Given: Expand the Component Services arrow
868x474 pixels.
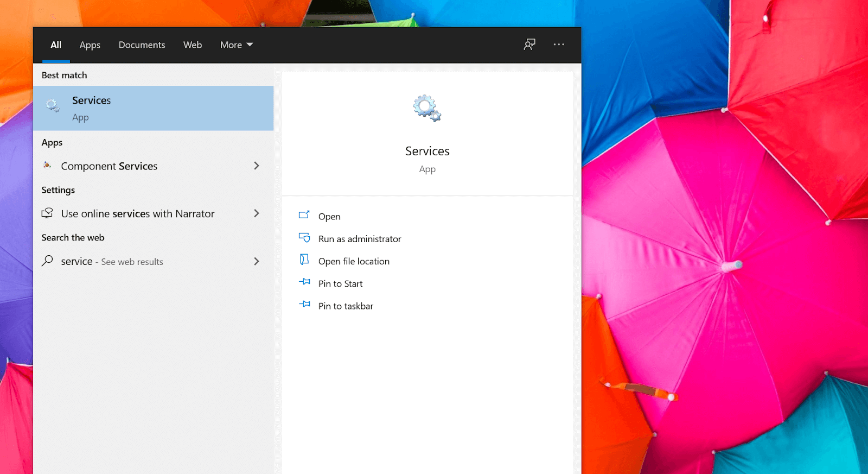Looking at the screenshot, I should [x=257, y=166].
